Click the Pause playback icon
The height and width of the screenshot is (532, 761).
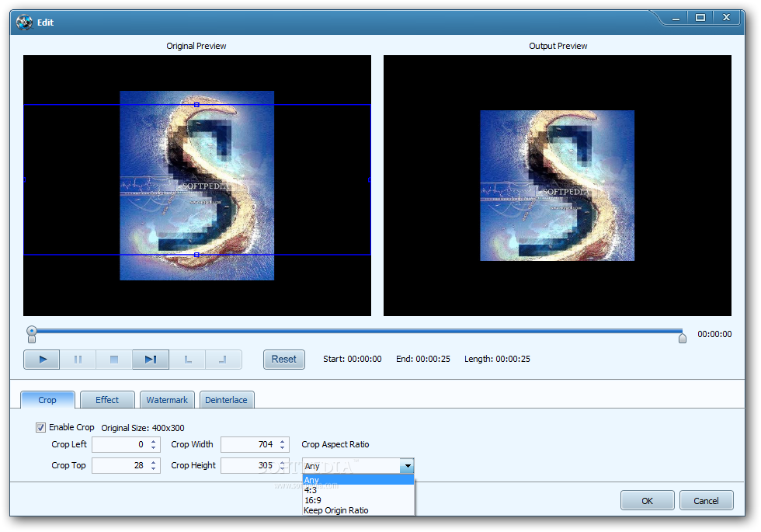click(78, 360)
